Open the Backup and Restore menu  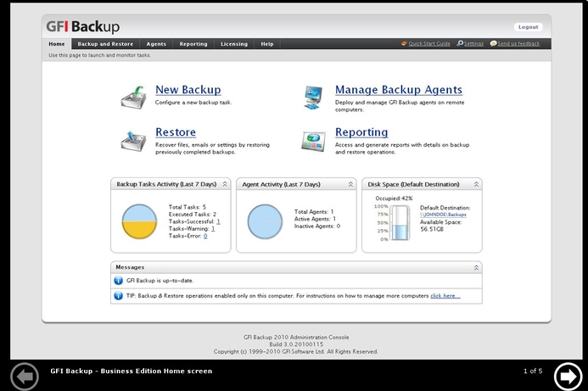click(105, 44)
